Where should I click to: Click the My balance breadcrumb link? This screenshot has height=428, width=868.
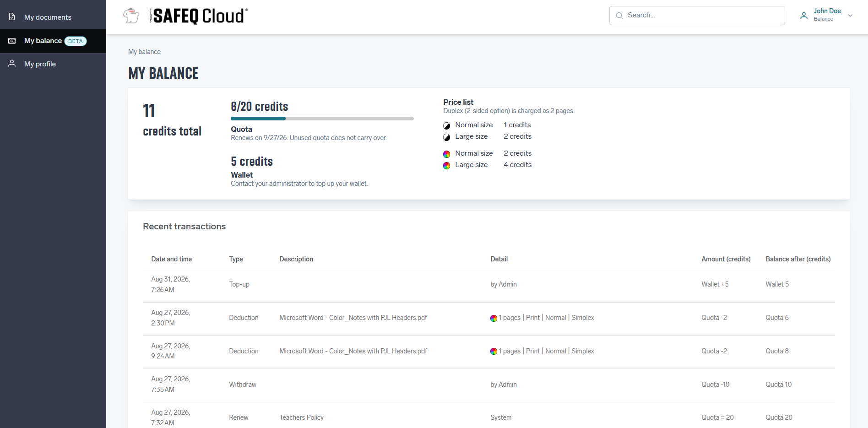coord(144,52)
